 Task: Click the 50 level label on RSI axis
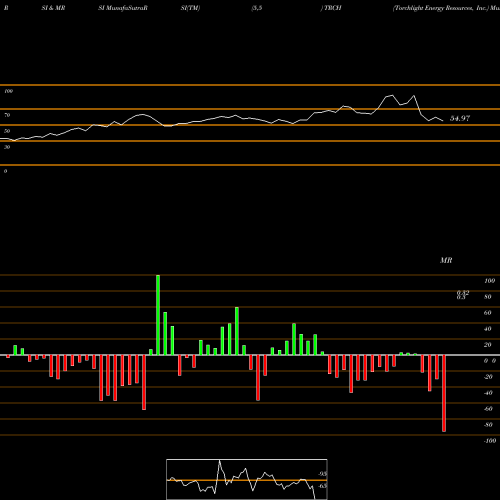(7, 131)
